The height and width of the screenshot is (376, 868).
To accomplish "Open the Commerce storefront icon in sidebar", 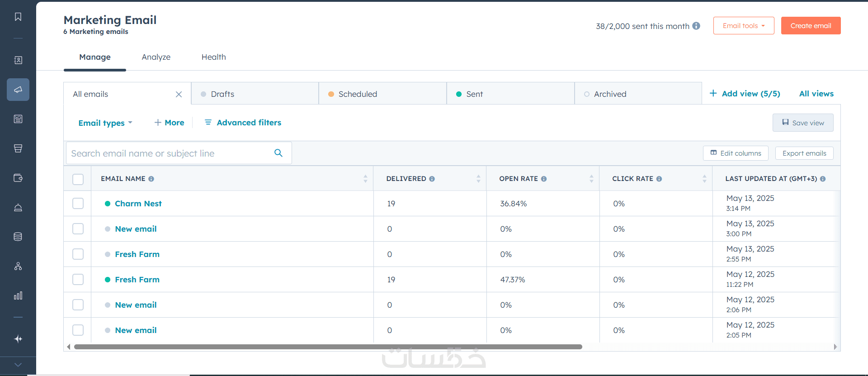I will point(18,148).
